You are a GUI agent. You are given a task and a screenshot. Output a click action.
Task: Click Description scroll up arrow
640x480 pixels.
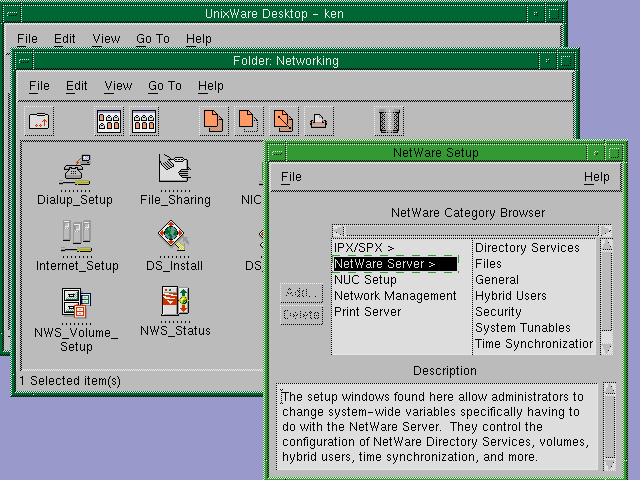click(x=610, y=388)
